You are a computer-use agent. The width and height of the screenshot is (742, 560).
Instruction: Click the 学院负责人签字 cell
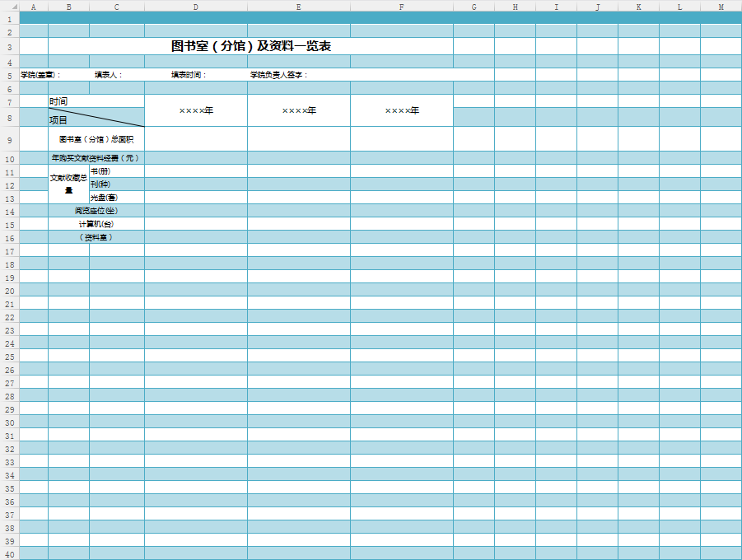point(278,75)
